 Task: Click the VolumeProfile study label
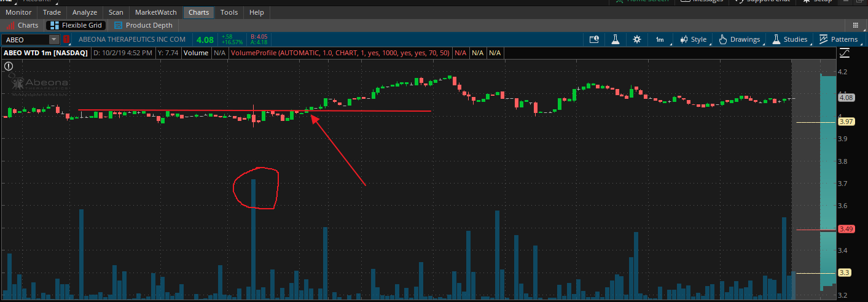pyautogui.click(x=340, y=53)
